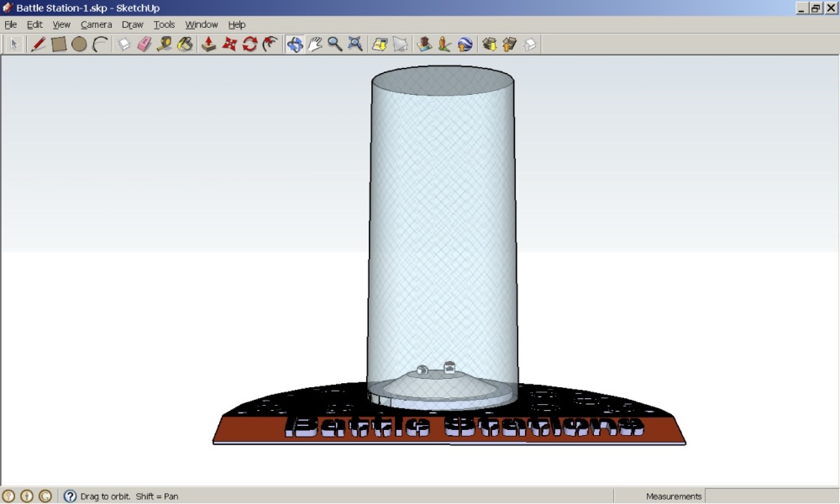840x504 pixels.
Task: Select the arrow Select tool
Action: [x=14, y=45]
